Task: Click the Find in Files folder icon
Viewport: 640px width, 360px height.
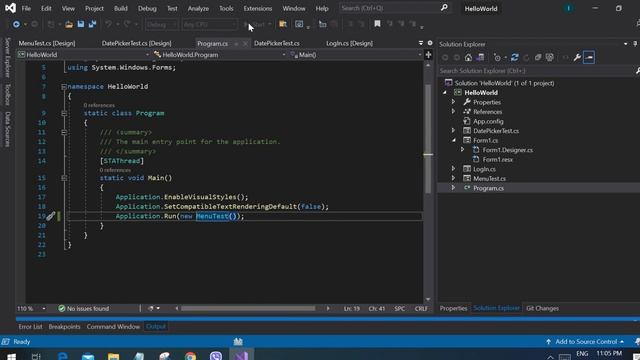Action: tap(282, 24)
